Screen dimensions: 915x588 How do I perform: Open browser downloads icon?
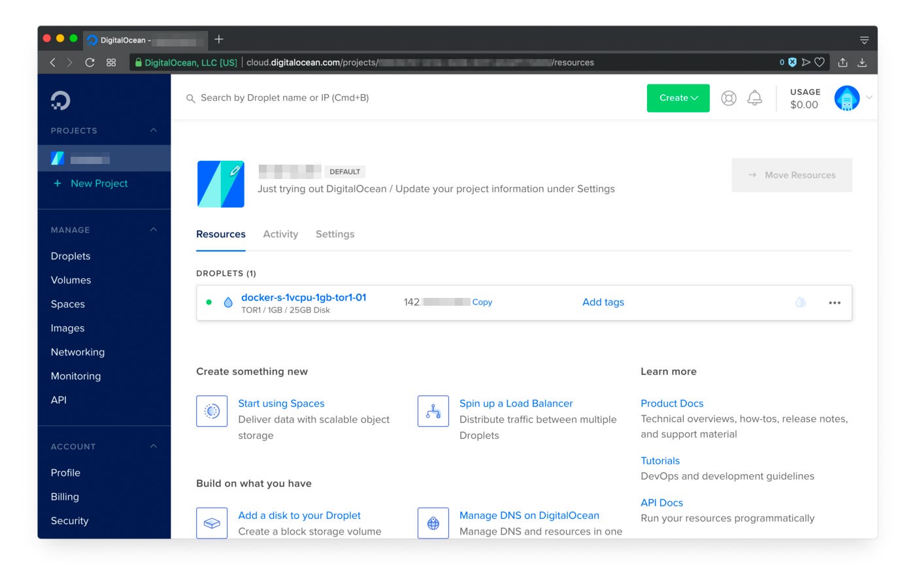tap(862, 62)
